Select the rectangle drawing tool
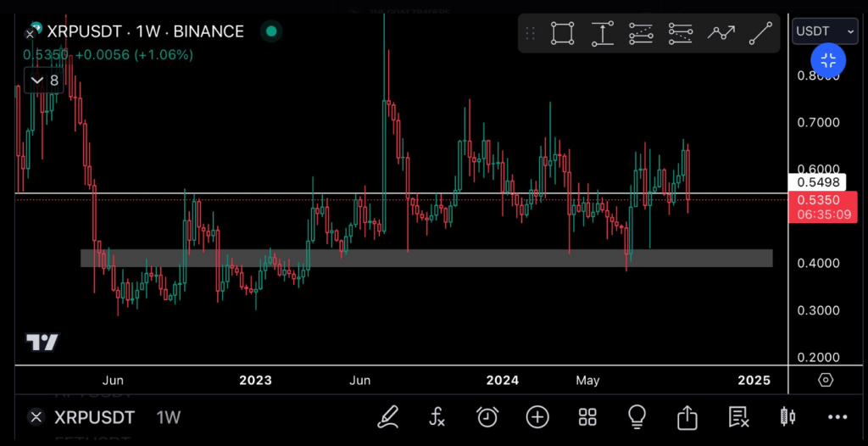Screen dimensions: 868x446 point(562,33)
